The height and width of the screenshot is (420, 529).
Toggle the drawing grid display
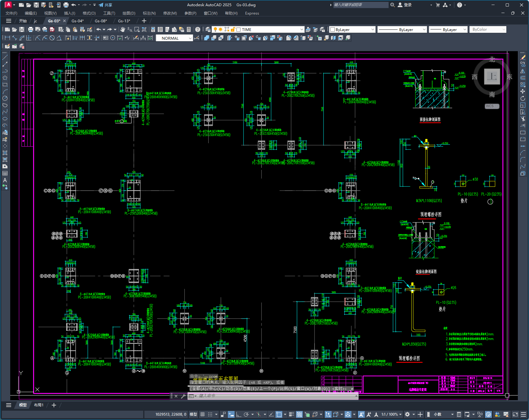click(203, 414)
